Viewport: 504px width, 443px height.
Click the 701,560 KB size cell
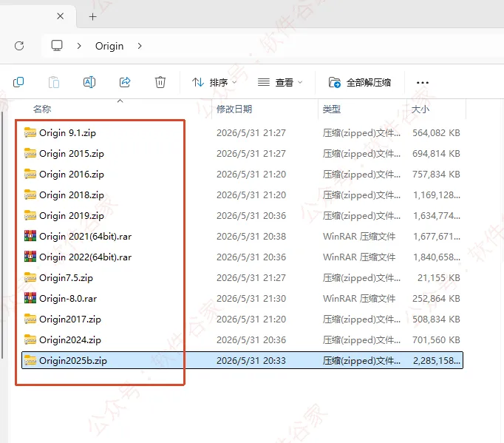(x=436, y=339)
